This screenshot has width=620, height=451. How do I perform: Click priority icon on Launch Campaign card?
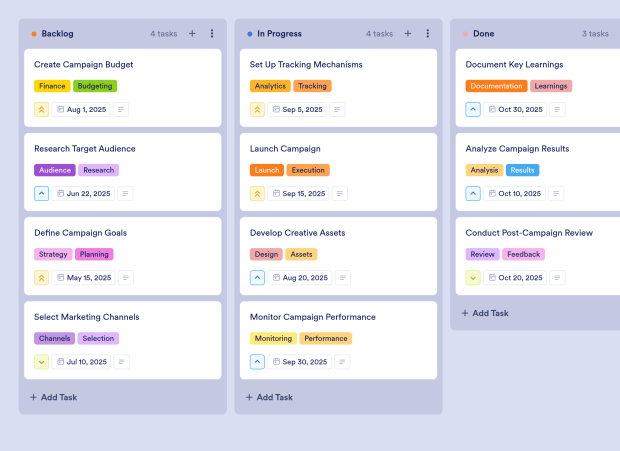pos(257,194)
